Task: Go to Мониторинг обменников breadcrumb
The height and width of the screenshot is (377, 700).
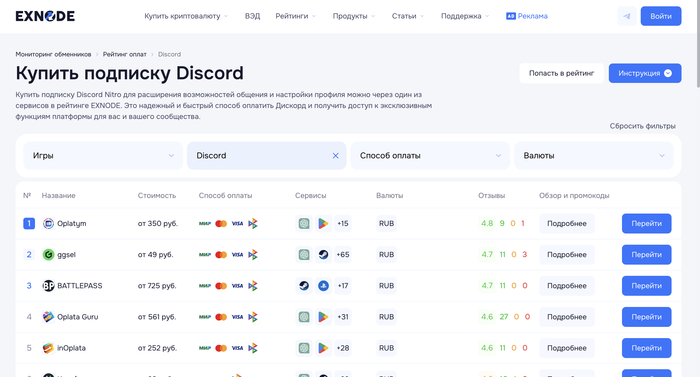Action: coord(53,54)
